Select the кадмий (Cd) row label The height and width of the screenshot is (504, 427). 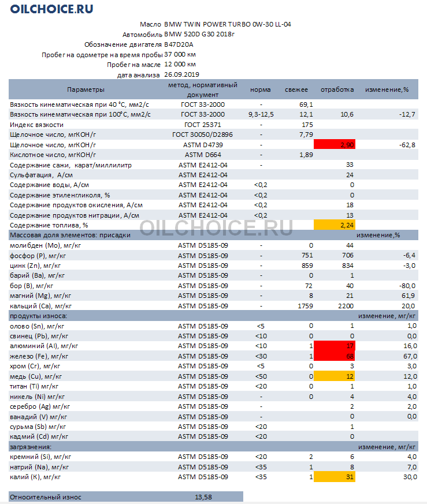39,436
